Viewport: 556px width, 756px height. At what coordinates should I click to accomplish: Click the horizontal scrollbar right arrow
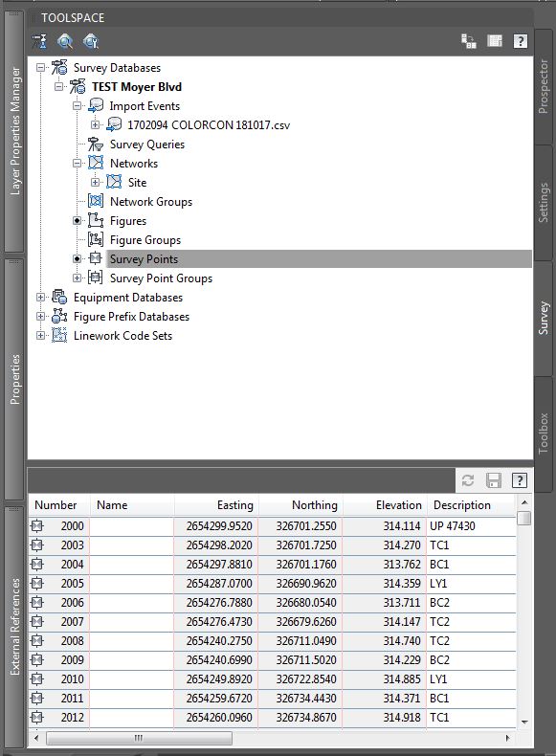[507, 738]
